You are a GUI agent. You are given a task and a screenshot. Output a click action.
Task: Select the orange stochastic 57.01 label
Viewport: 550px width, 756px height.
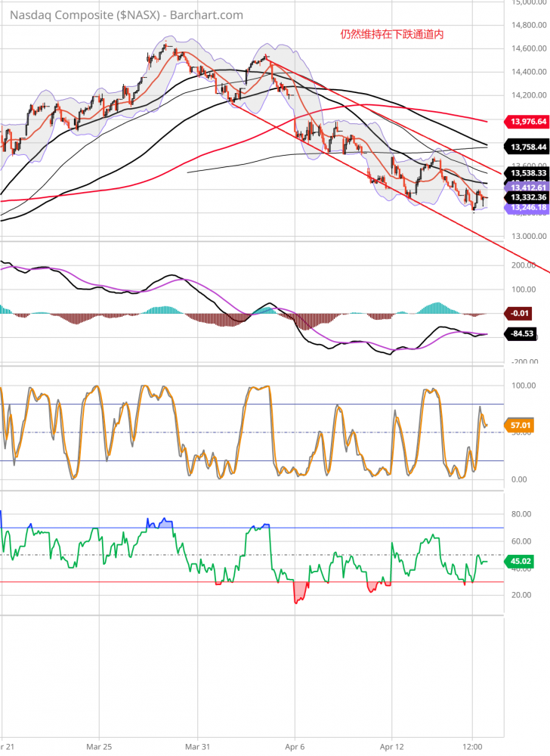coord(521,426)
